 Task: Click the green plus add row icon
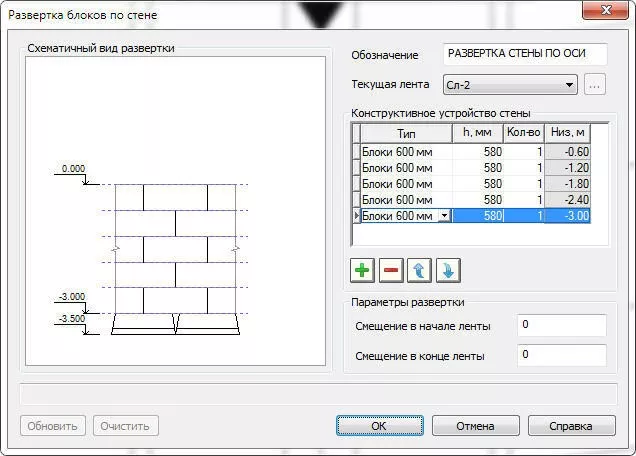coord(363,270)
